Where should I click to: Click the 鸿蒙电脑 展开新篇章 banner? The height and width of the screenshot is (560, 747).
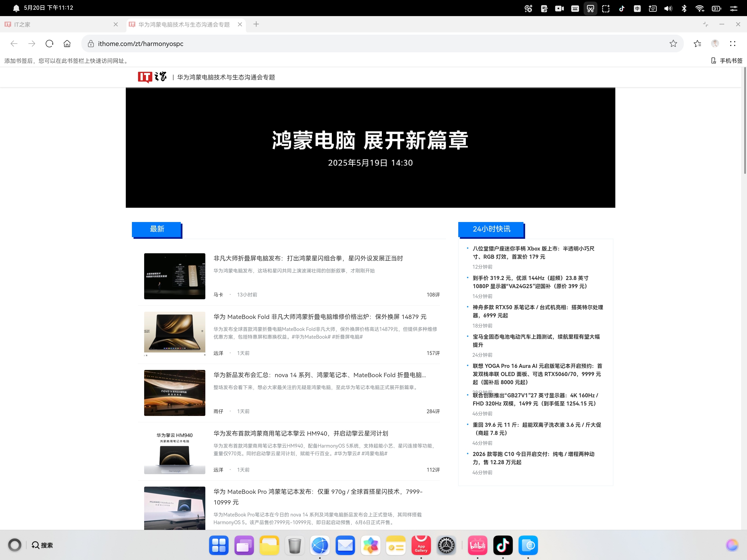(x=370, y=148)
